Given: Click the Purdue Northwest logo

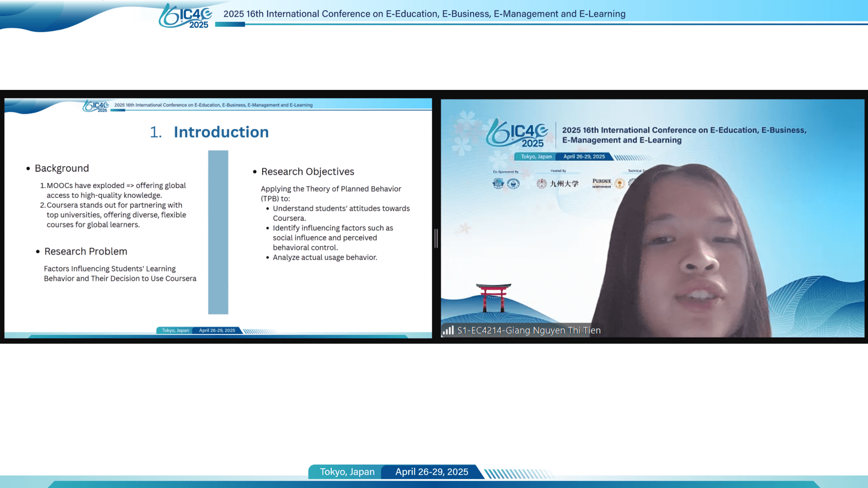Looking at the screenshot, I should coord(601,183).
